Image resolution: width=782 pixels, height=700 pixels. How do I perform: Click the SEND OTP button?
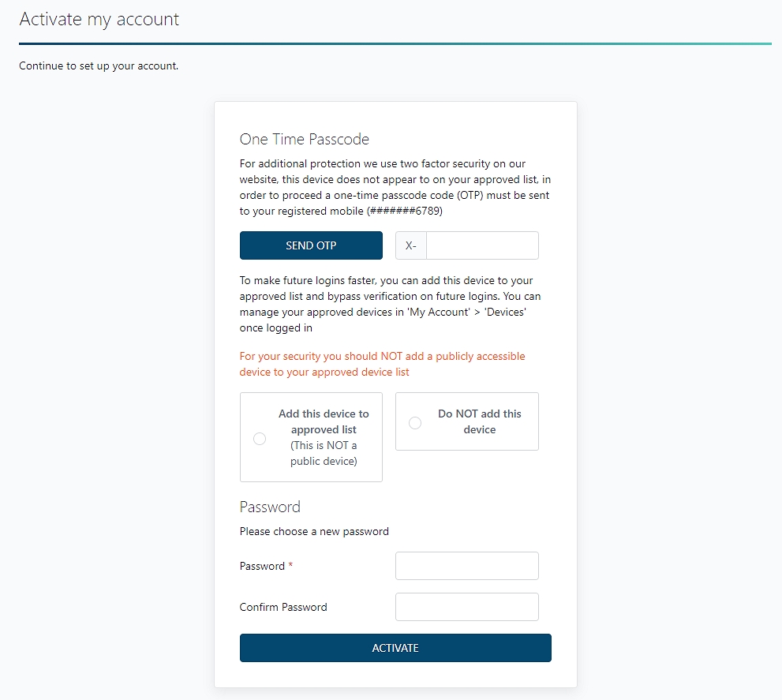coord(311,245)
